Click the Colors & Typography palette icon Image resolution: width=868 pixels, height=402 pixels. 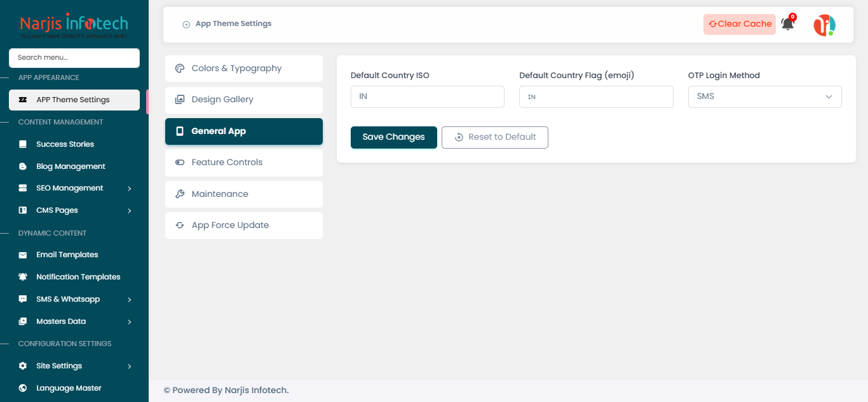pyautogui.click(x=180, y=69)
